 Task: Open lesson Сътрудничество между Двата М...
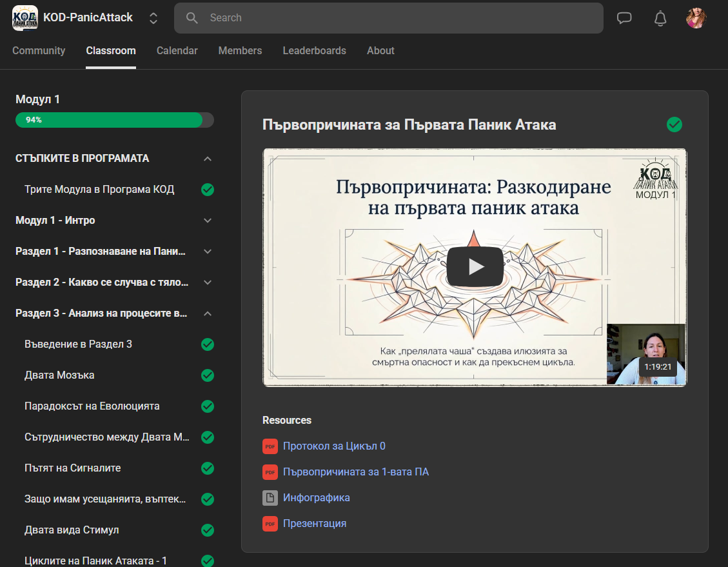[107, 437]
